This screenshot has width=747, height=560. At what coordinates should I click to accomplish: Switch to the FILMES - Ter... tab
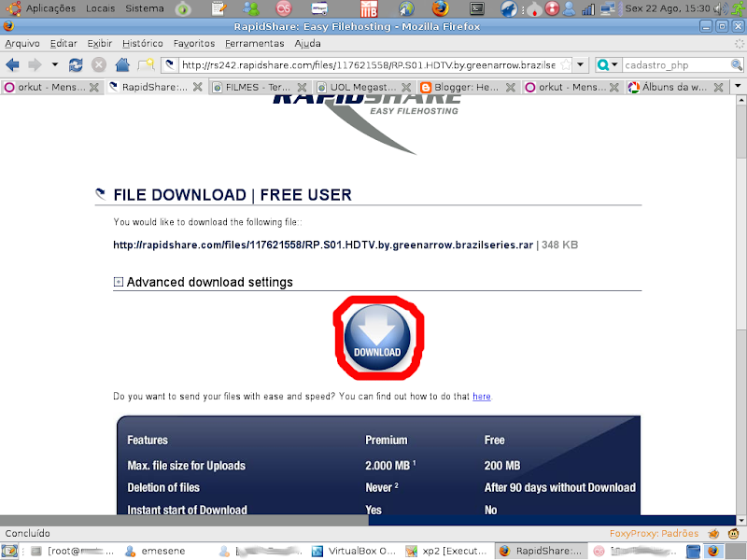click(260, 87)
